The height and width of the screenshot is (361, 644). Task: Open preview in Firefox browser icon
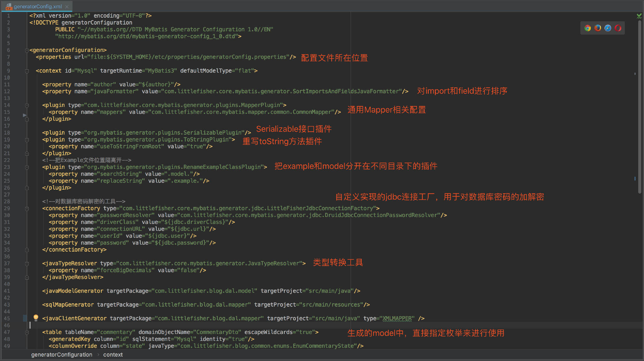[x=597, y=28]
